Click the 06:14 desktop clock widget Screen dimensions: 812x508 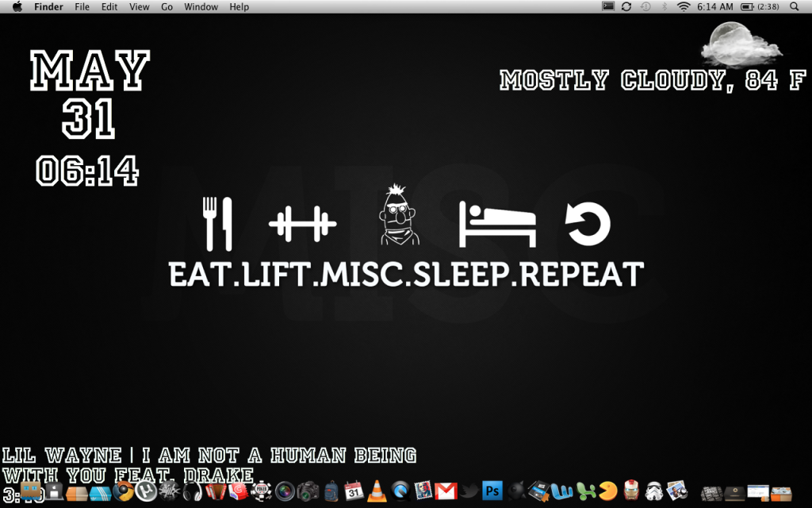pos(87,171)
